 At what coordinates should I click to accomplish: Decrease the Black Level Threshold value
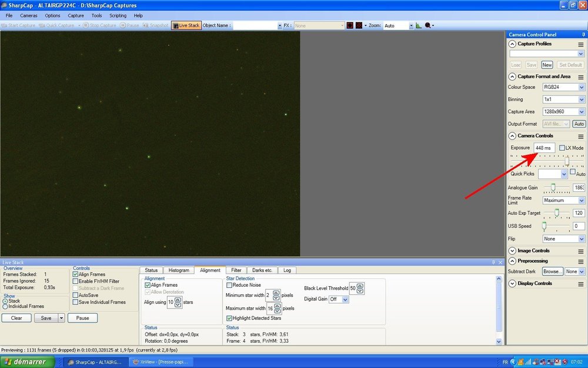(360, 291)
